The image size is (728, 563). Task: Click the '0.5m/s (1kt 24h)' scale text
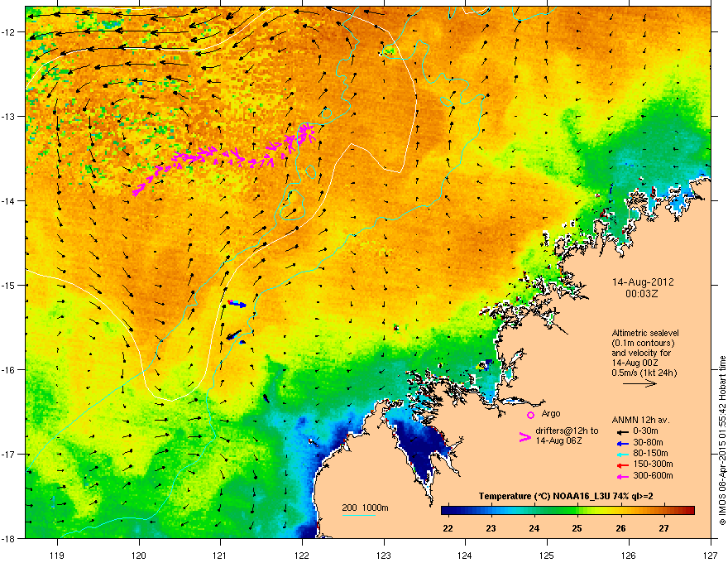[x=644, y=373]
